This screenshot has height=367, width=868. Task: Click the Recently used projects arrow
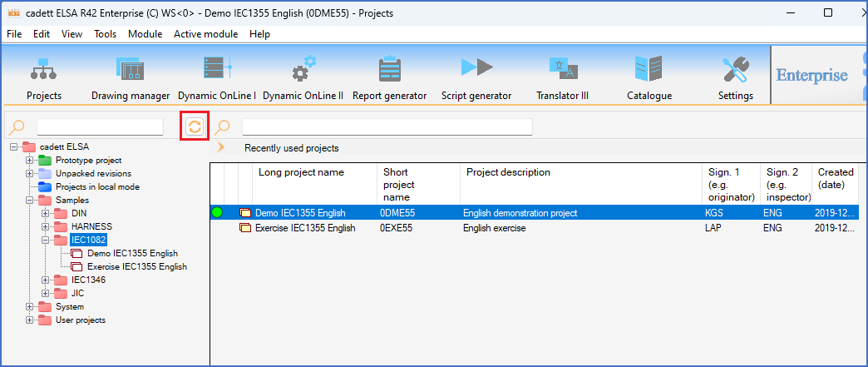coord(221,147)
